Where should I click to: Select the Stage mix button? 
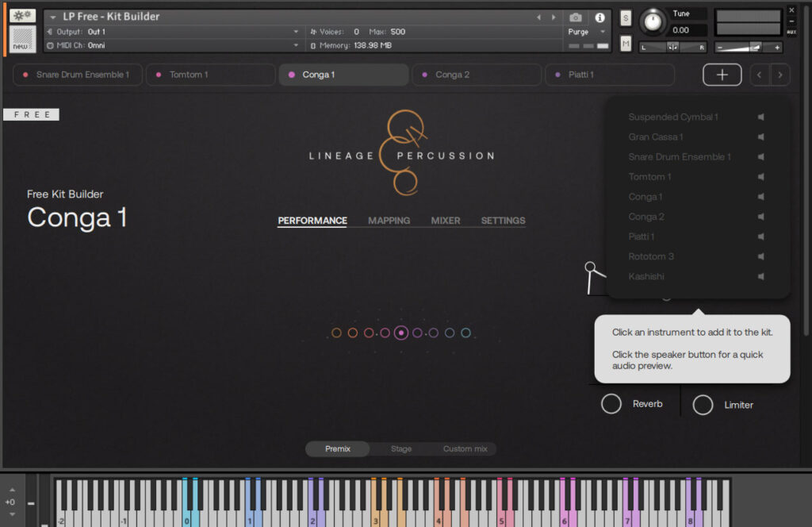pos(401,449)
